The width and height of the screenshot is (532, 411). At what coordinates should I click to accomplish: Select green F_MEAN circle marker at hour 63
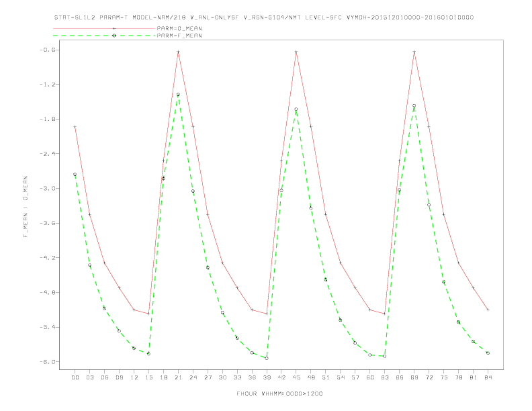click(x=385, y=356)
